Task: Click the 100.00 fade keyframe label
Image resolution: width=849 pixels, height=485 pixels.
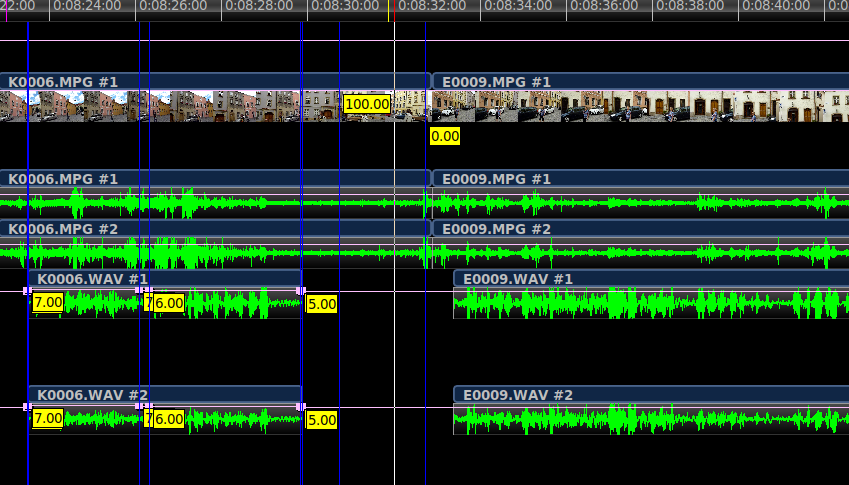Action: point(366,104)
